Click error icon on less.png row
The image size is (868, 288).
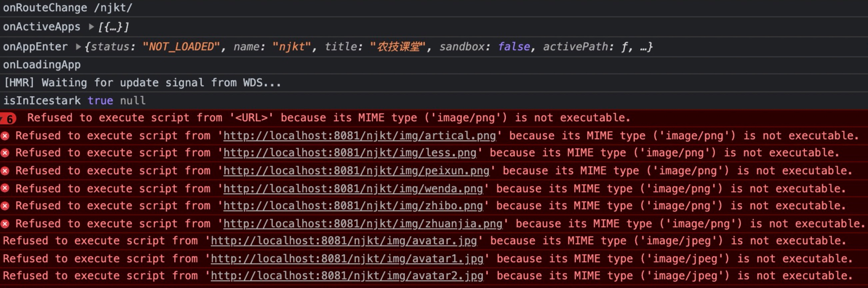pos(5,153)
